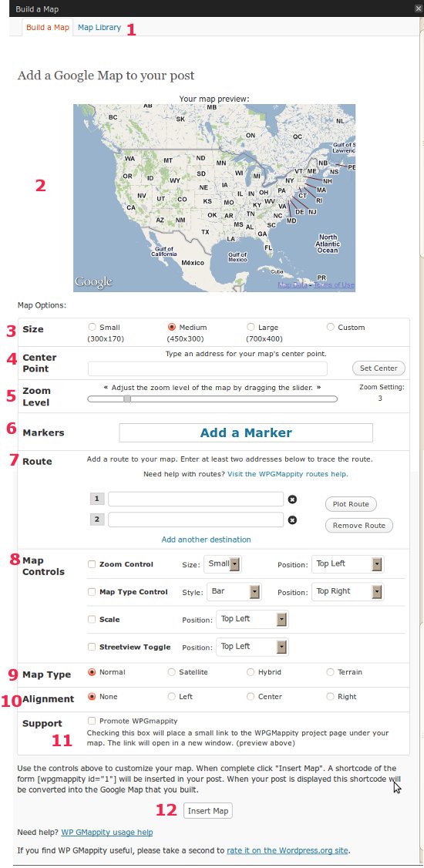Open the WPGMappity routes help link

click(x=288, y=474)
